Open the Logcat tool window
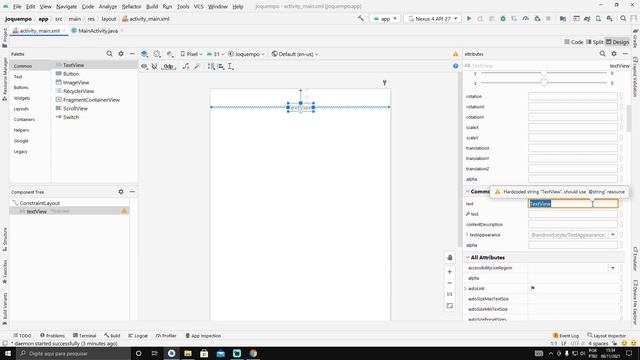 click(x=138, y=336)
